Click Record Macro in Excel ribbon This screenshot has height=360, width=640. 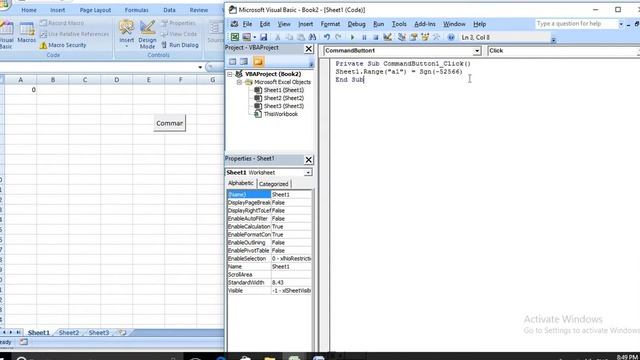click(62, 23)
